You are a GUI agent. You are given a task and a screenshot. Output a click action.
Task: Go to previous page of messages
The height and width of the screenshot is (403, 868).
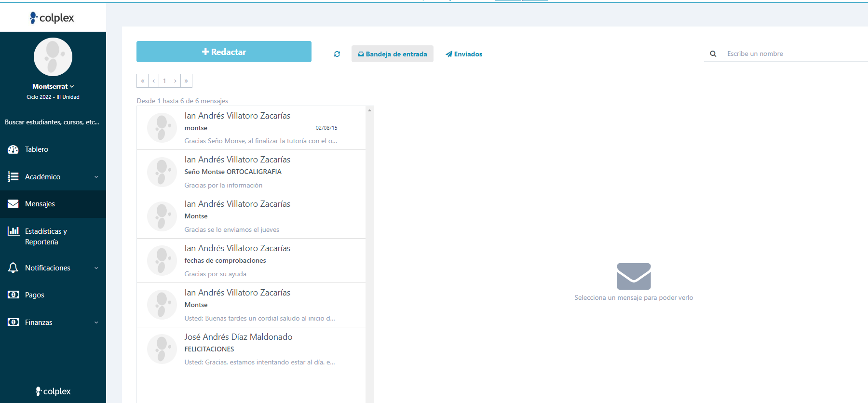(153, 81)
